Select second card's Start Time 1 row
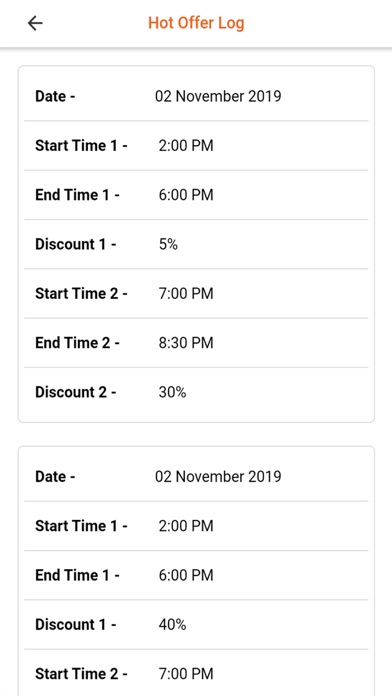 (x=196, y=526)
